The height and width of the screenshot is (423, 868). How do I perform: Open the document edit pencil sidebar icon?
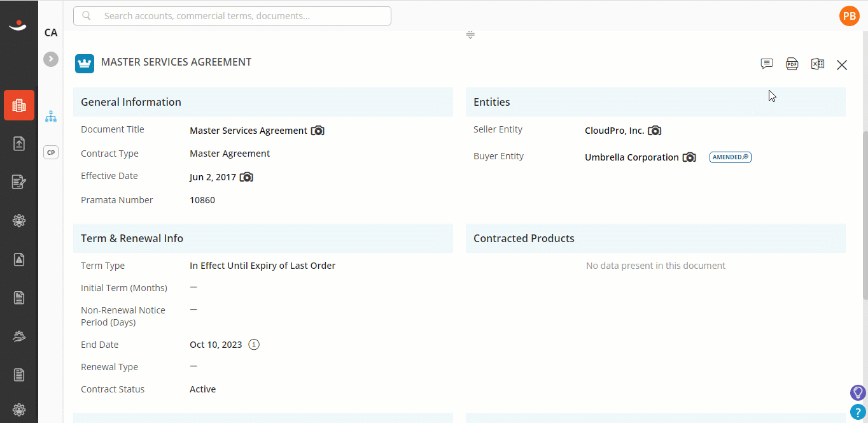point(19,182)
